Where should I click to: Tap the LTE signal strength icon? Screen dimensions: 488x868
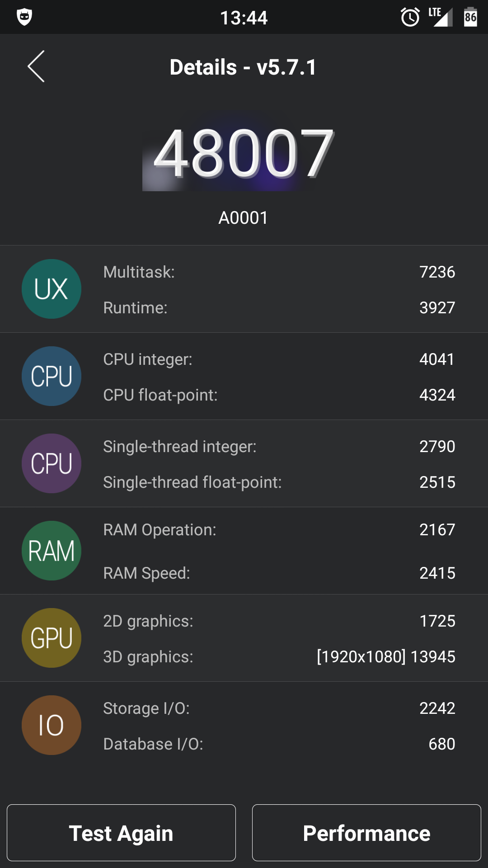point(441,18)
